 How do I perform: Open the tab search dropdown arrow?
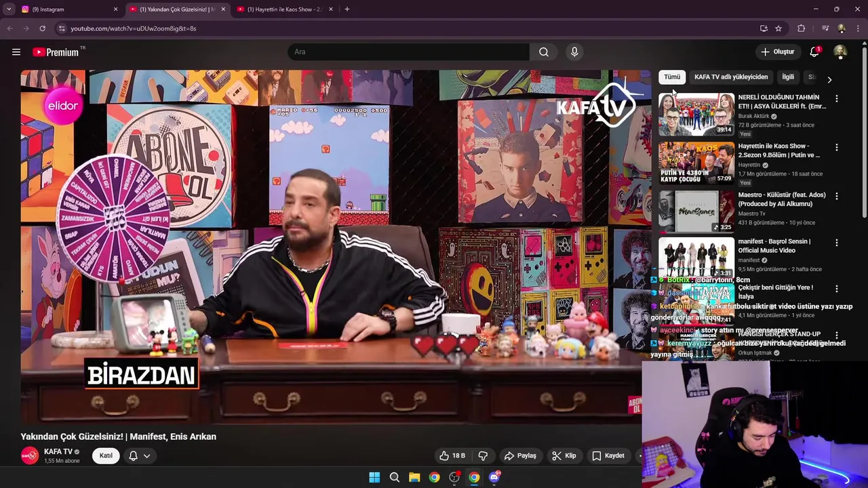(x=9, y=9)
